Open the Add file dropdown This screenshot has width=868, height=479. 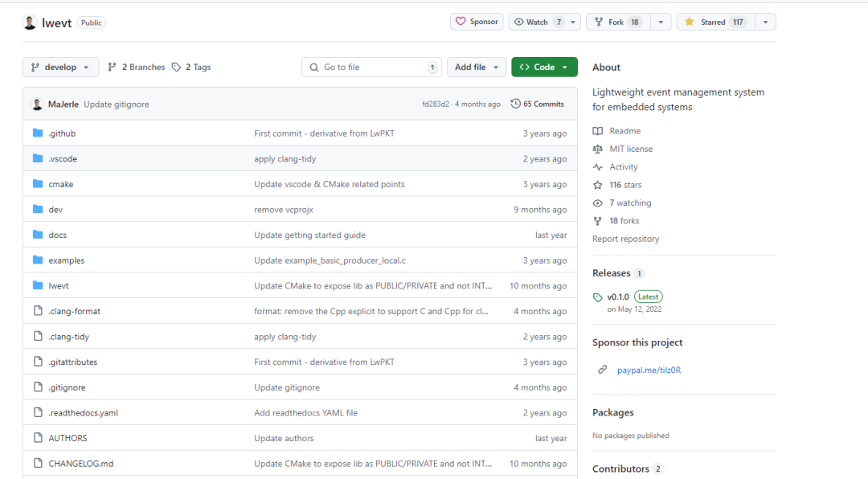pyautogui.click(x=477, y=68)
